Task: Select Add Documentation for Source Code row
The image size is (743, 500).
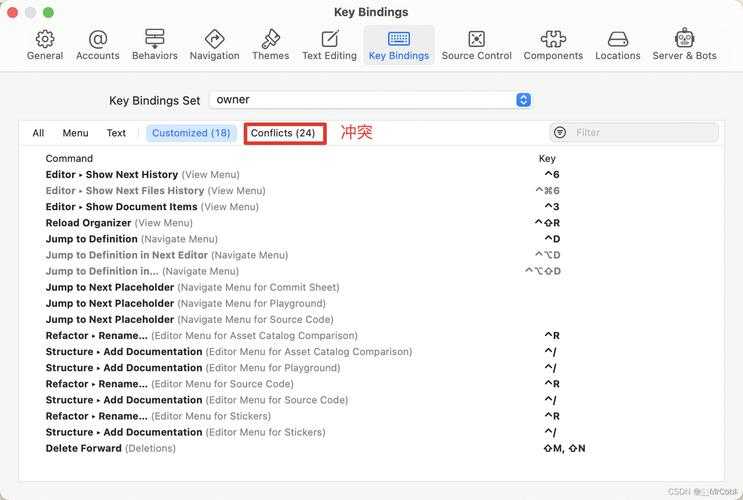Action: click(372, 400)
